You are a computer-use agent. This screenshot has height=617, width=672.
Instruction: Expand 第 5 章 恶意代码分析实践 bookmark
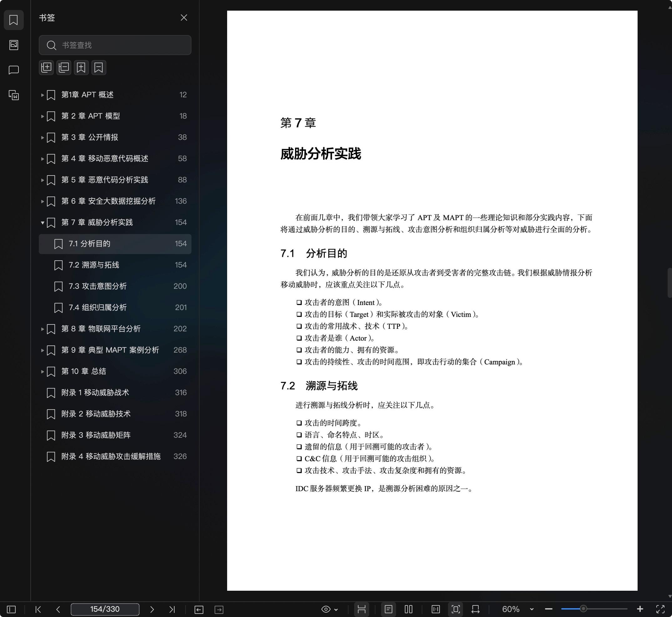point(43,180)
